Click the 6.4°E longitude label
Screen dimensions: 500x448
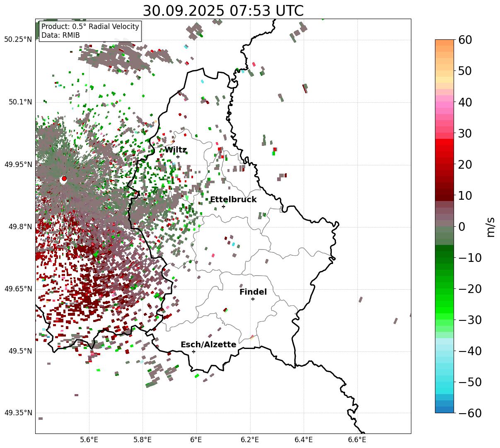coord(303,440)
